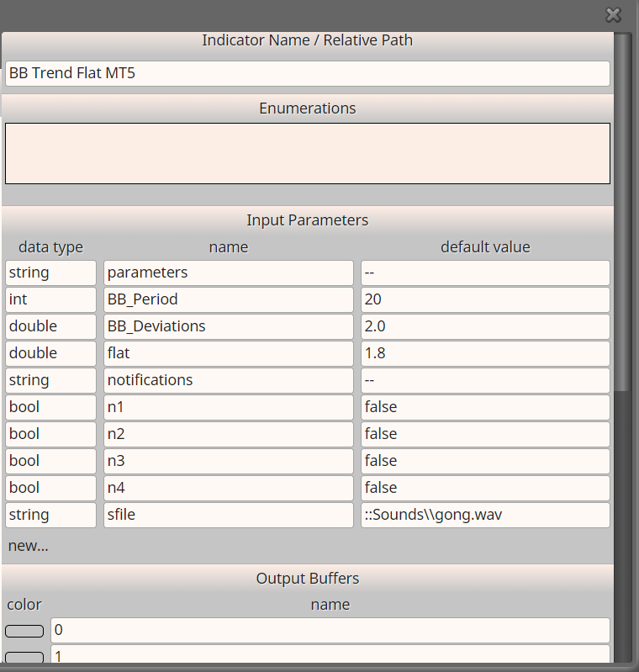
Task: Select the data type field of the parameters row
Action: (50, 273)
